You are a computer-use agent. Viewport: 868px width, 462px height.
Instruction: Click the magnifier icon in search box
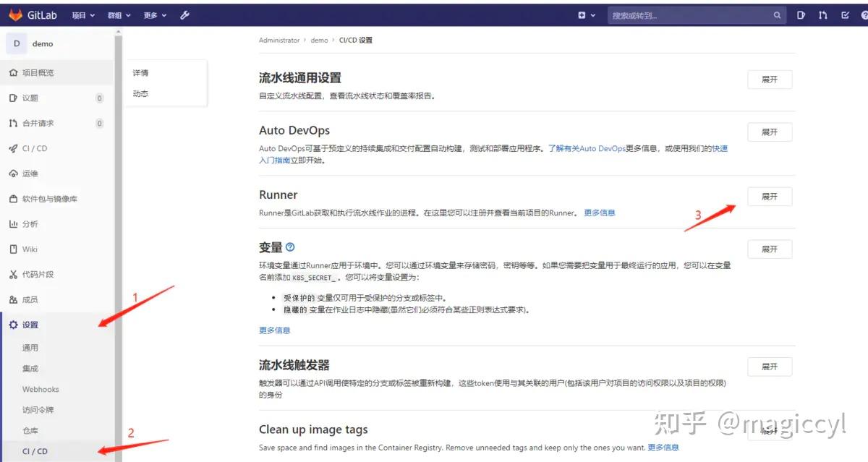coord(777,14)
